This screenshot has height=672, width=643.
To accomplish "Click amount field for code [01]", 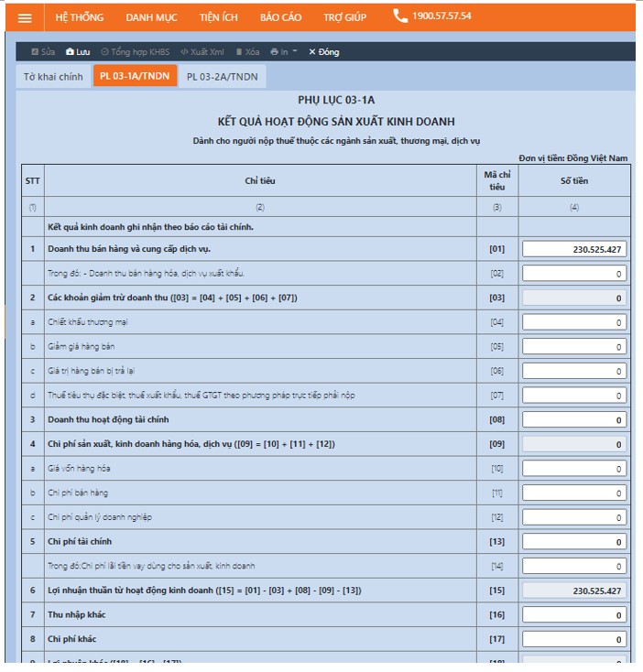I will (x=574, y=249).
